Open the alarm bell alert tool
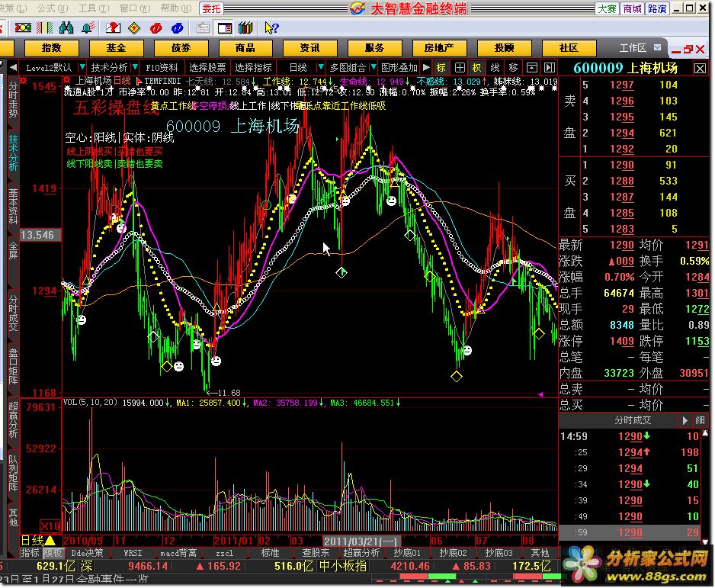The height and width of the screenshot is (588, 715). pyautogui.click(x=88, y=28)
